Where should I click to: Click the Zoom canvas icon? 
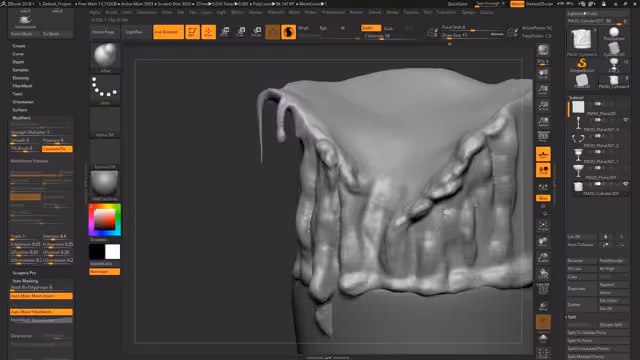click(x=543, y=90)
